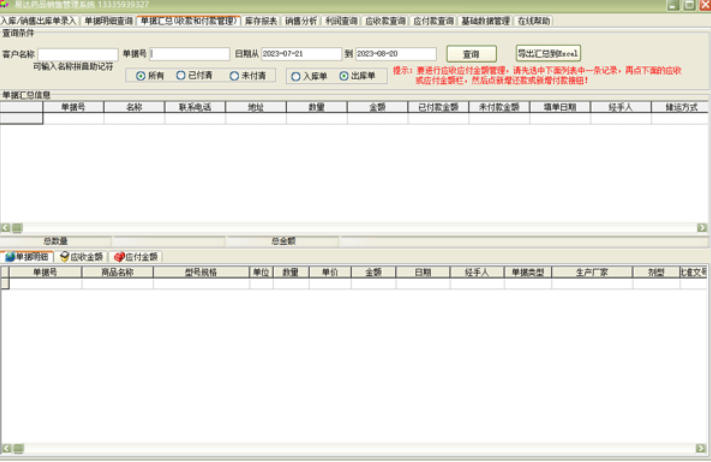711x462 pixels.
Task: Focus the 单据号 input field
Action: 190,53
